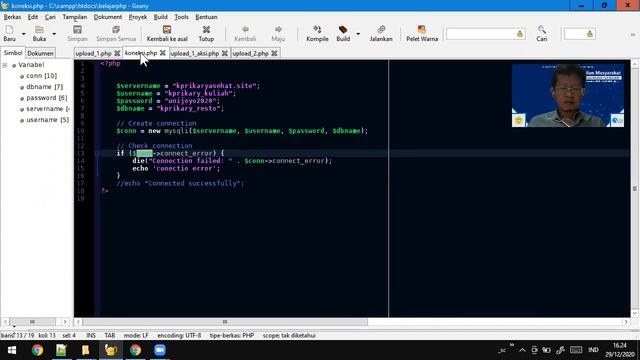Open the Zoom taskbar icon
Screen dimensions: 640x360
160,350
